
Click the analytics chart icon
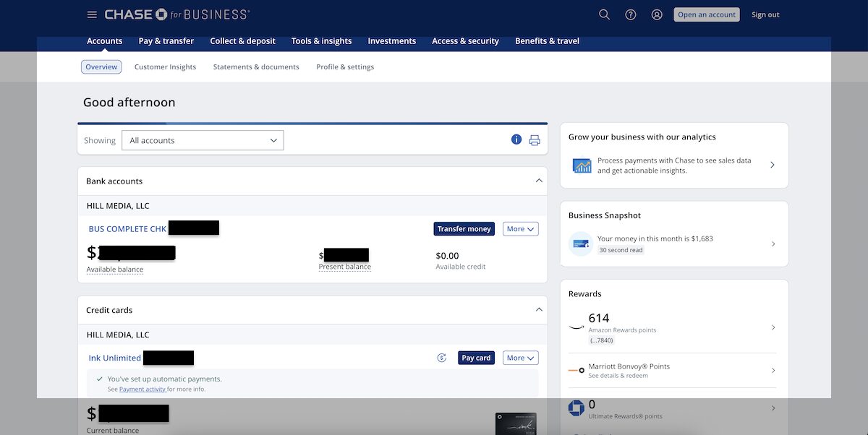582,165
